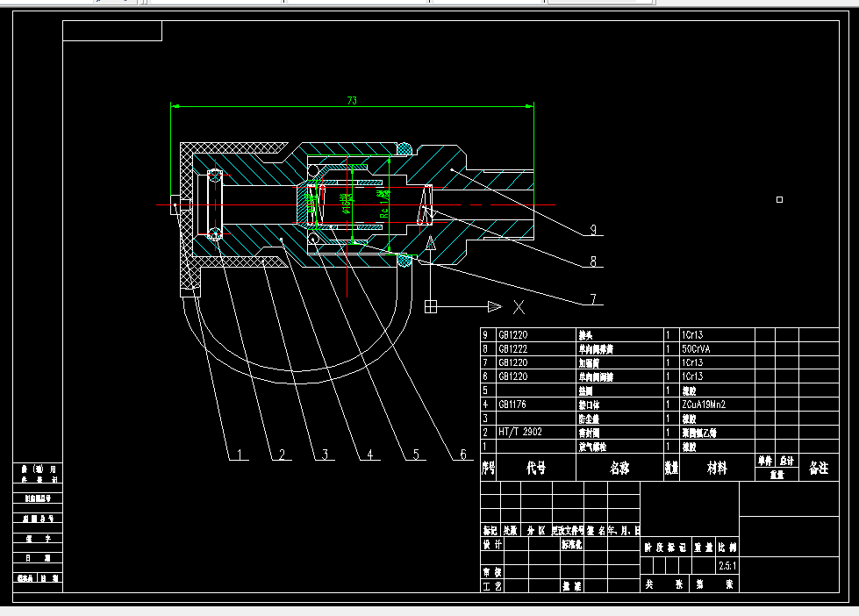Click the 代号 column header
The width and height of the screenshot is (859, 616).
pyautogui.click(x=536, y=468)
